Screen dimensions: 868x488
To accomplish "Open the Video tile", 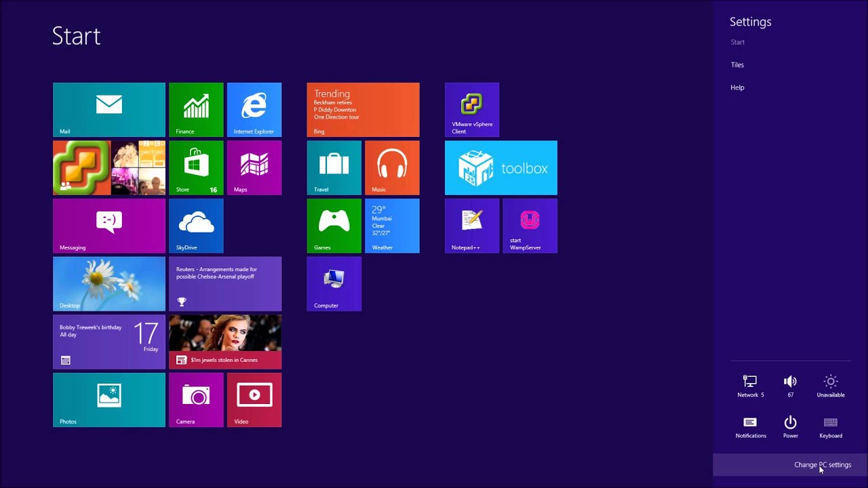I will [254, 400].
